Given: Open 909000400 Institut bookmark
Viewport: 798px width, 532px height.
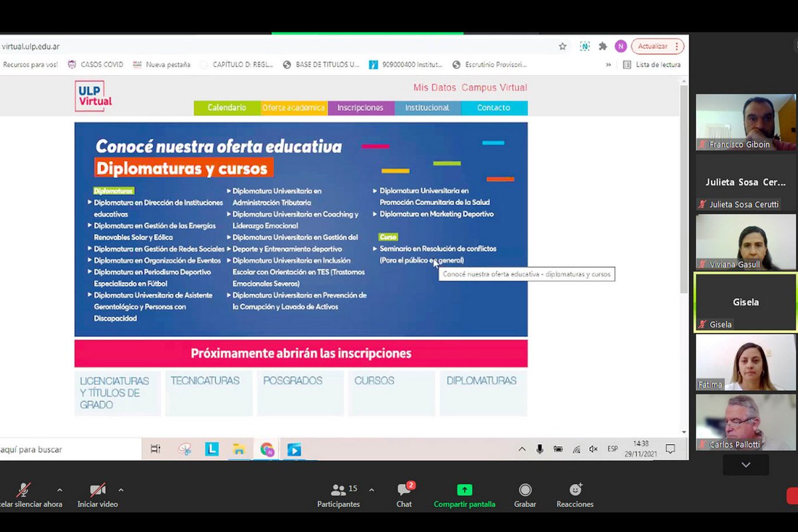Looking at the screenshot, I should (x=406, y=65).
